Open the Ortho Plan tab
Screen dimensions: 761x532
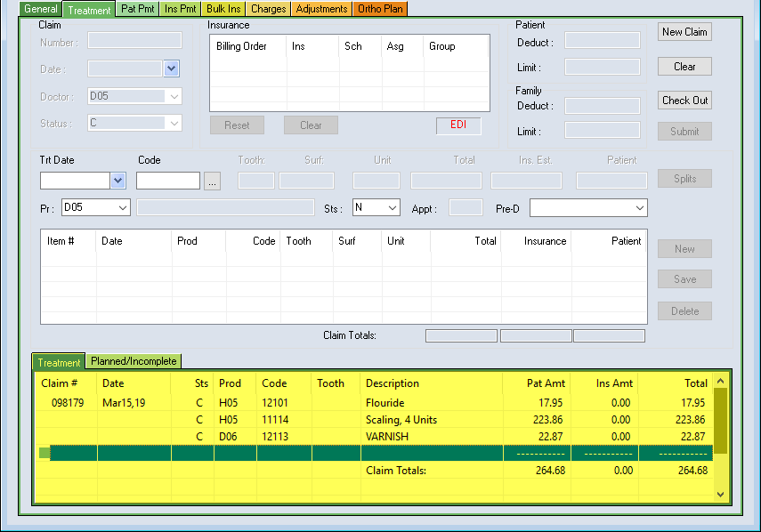coord(380,9)
